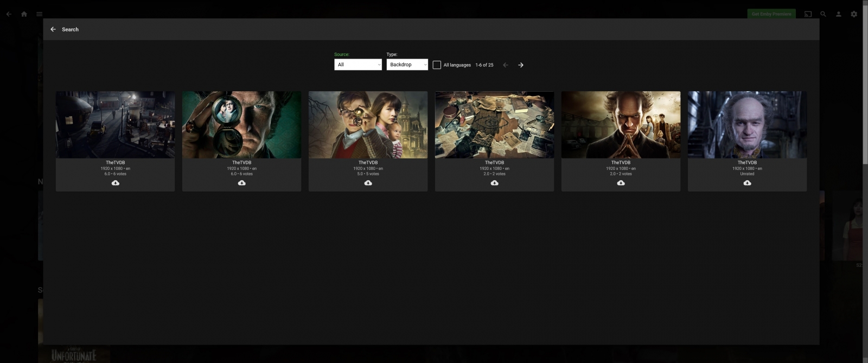
Task: Download the dark street backdrop with 6 votes
Action: (x=116, y=183)
